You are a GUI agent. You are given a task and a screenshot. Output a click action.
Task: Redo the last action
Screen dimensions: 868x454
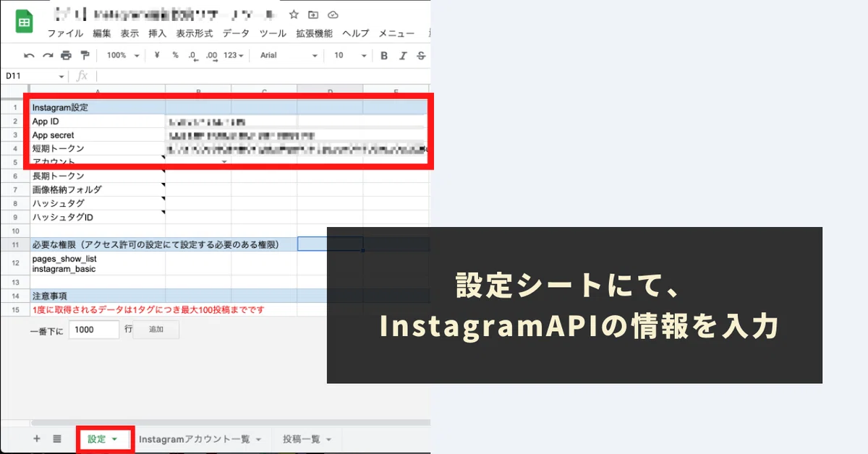pyautogui.click(x=48, y=56)
